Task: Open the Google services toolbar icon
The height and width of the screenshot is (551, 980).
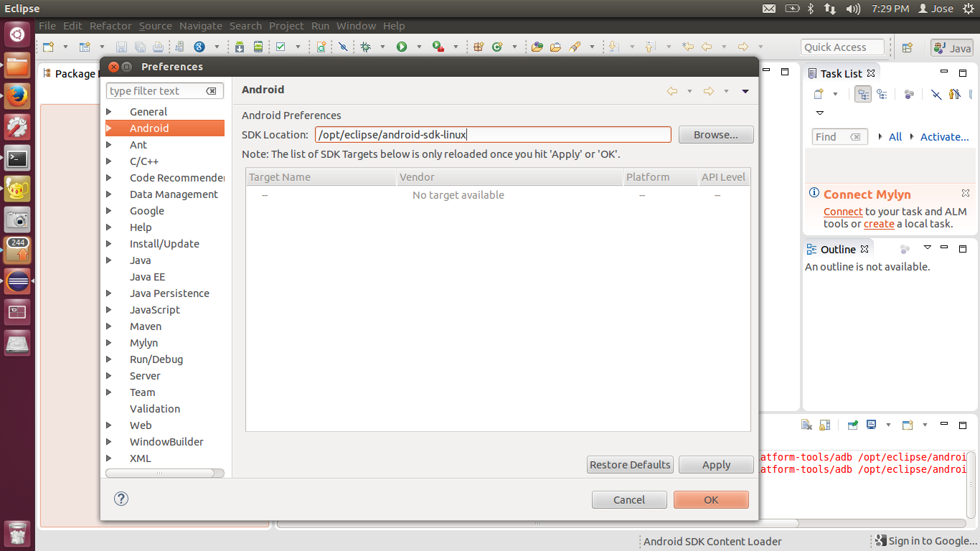Action: (199, 47)
